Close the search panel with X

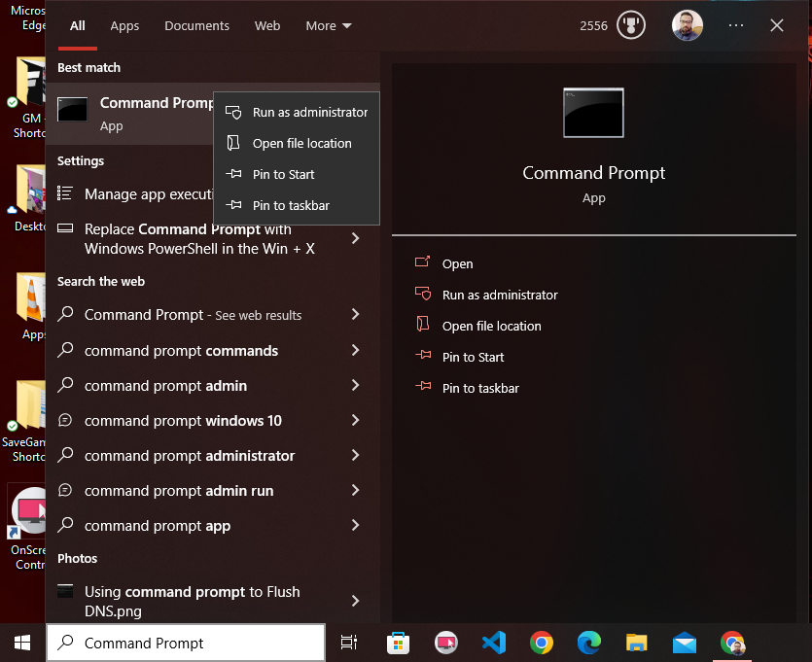pyautogui.click(x=776, y=25)
